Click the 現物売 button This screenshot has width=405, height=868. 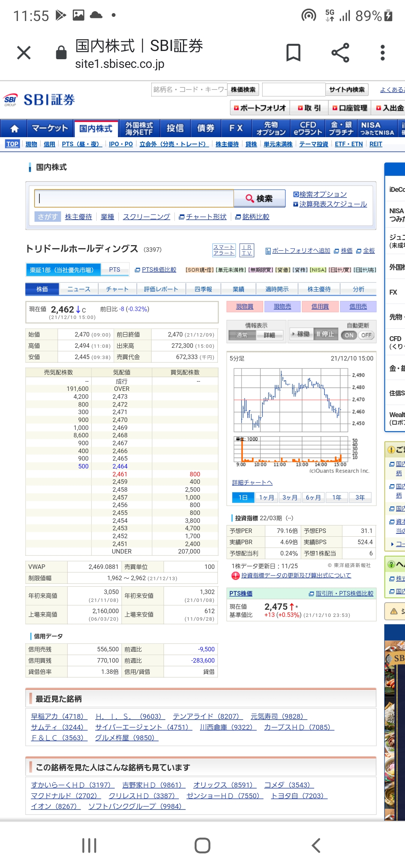click(x=282, y=307)
